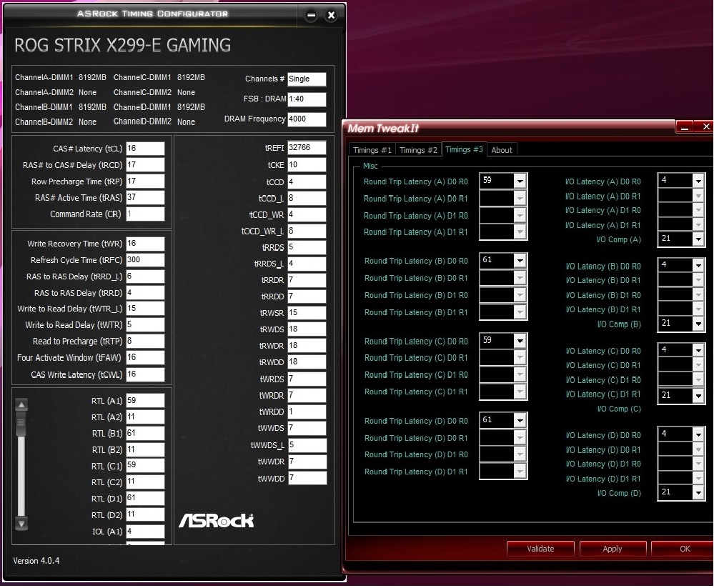714x588 pixels.
Task: Open Round Trip Latency (C) D0 R0 dropdown
Action: click(x=520, y=341)
